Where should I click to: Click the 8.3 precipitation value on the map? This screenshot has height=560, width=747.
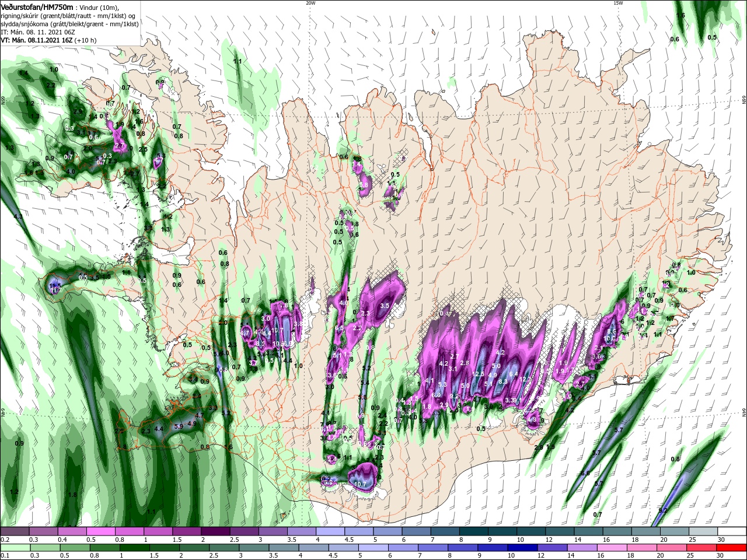click(x=503, y=381)
